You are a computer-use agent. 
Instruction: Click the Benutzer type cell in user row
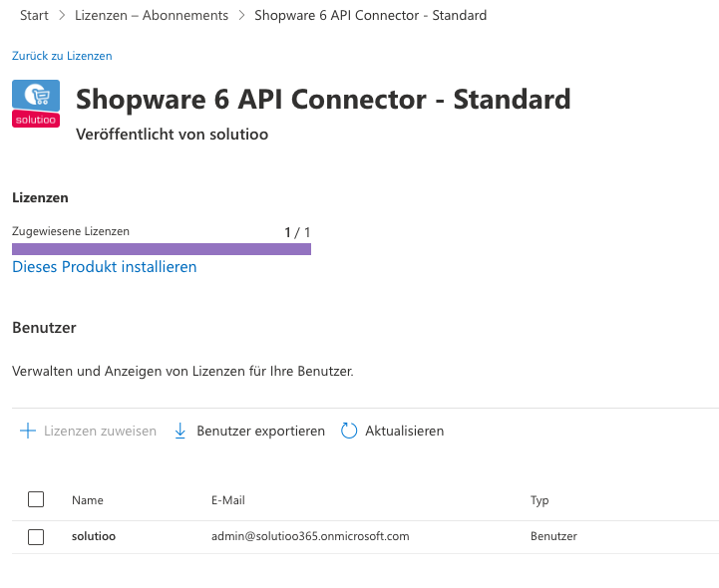click(553, 536)
